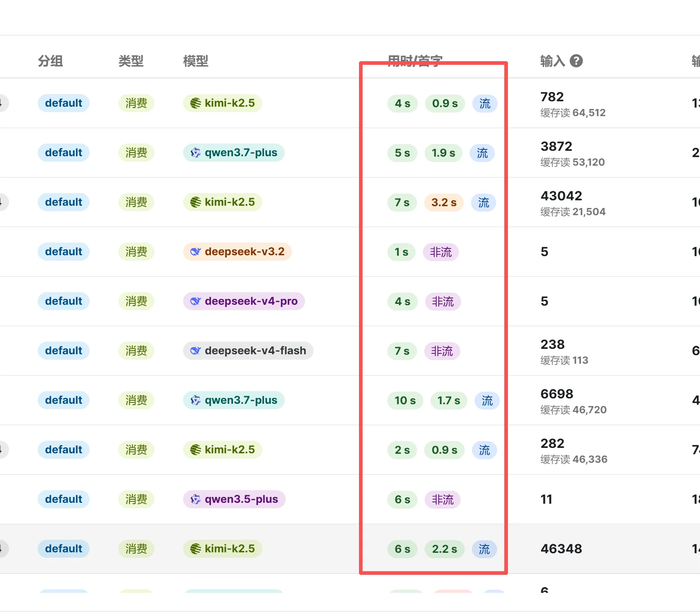This screenshot has height=614, width=700.
Task: Click the 模型 column header
Action: [196, 61]
